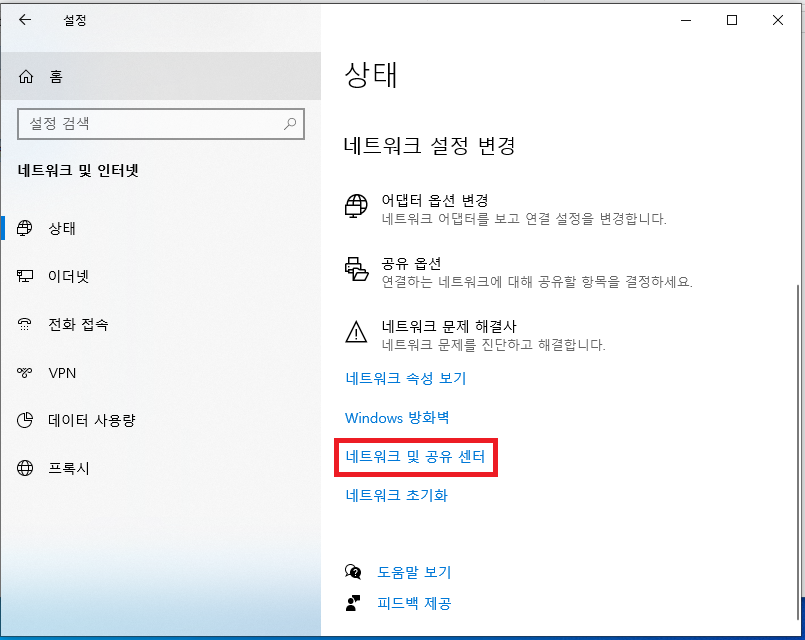Image resolution: width=805 pixels, height=640 pixels.
Task: Open the 상태 page in the sidebar
Action: click(161, 228)
